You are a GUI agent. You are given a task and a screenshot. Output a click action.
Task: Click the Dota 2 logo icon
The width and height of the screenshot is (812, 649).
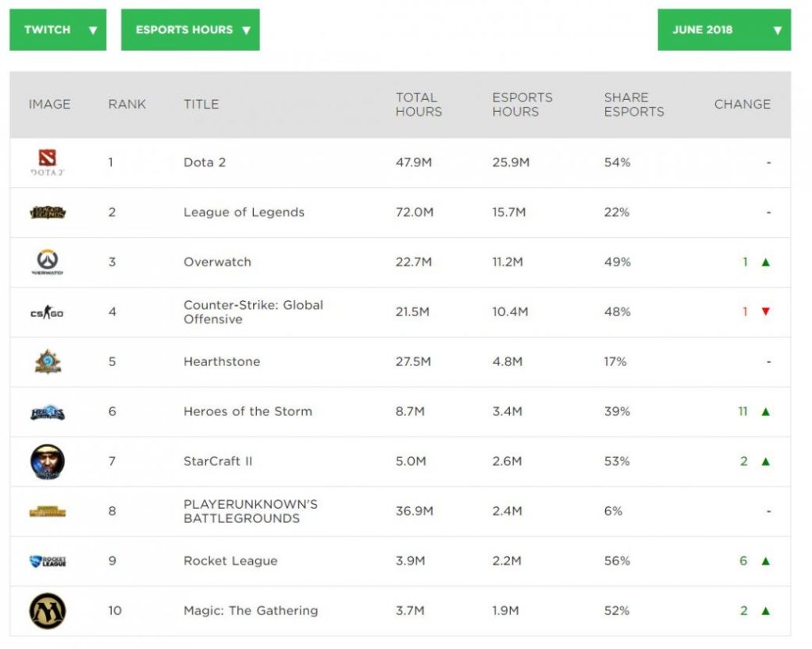(48, 162)
